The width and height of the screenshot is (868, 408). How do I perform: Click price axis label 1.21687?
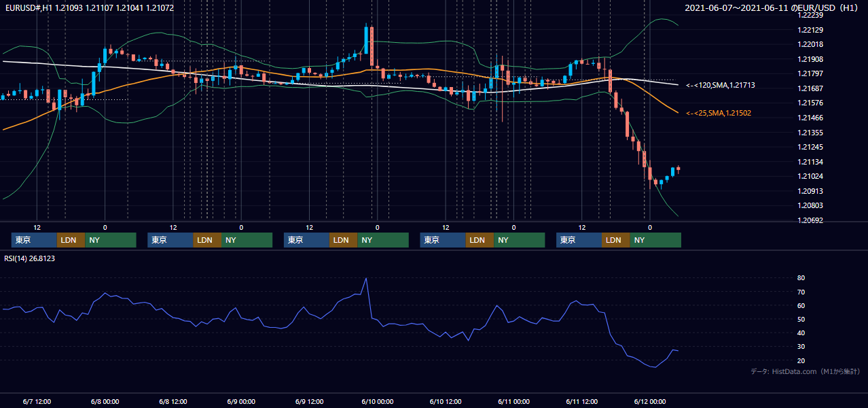[810, 88]
